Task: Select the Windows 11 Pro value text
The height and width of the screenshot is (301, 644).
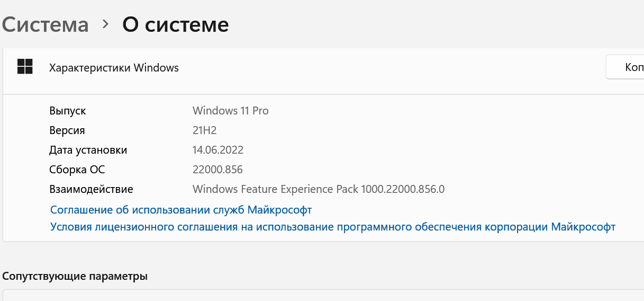Action: click(x=230, y=111)
